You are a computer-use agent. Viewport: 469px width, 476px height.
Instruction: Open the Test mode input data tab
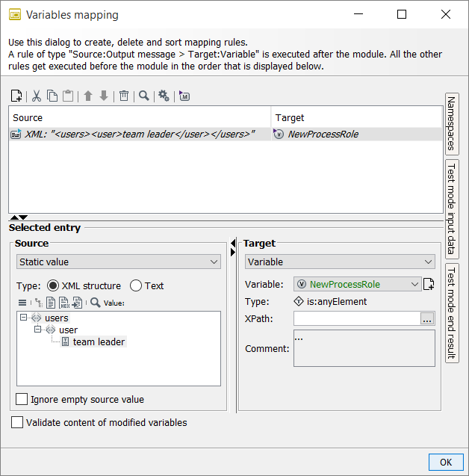point(452,208)
